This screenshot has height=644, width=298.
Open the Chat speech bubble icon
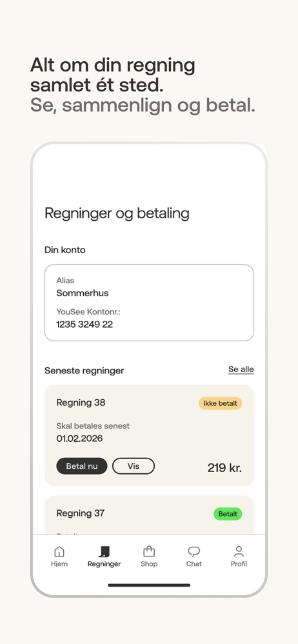194,551
